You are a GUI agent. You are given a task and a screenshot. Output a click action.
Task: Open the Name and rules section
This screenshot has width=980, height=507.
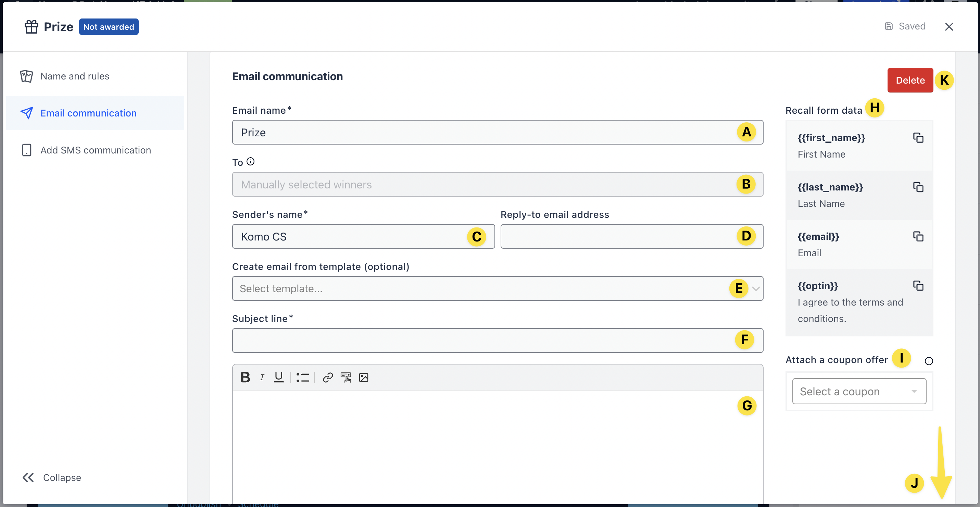[x=95, y=76]
